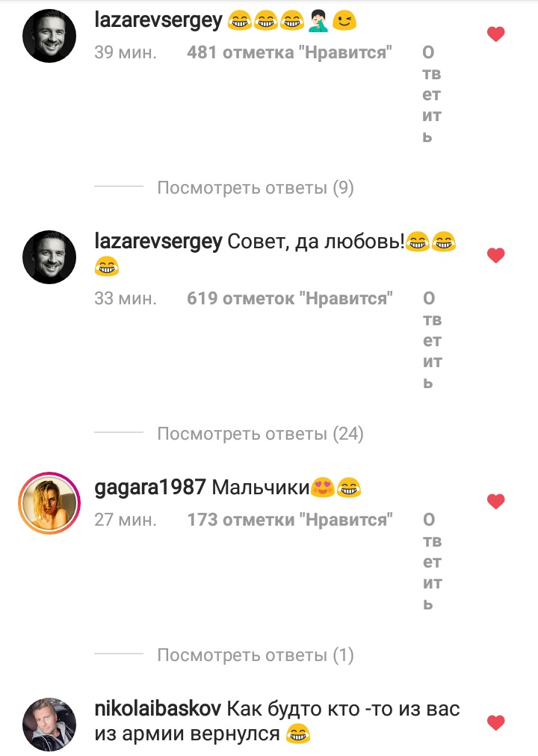Open the gagara1987 username link

(150, 488)
